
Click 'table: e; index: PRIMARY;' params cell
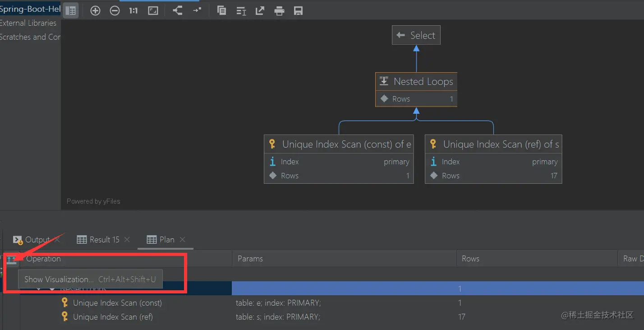[x=278, y=303]
